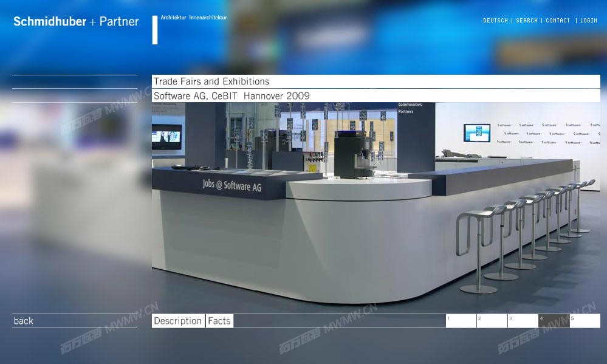The height and width of the screenshot is (364, 607).
Task: Click the main exhibition stand photo
Action: (x=376, y=208)
